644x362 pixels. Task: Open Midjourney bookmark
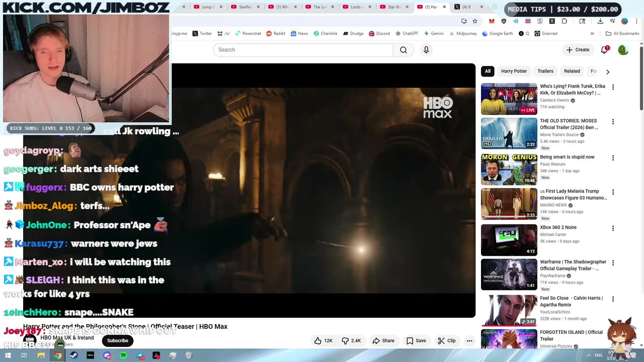463,34
